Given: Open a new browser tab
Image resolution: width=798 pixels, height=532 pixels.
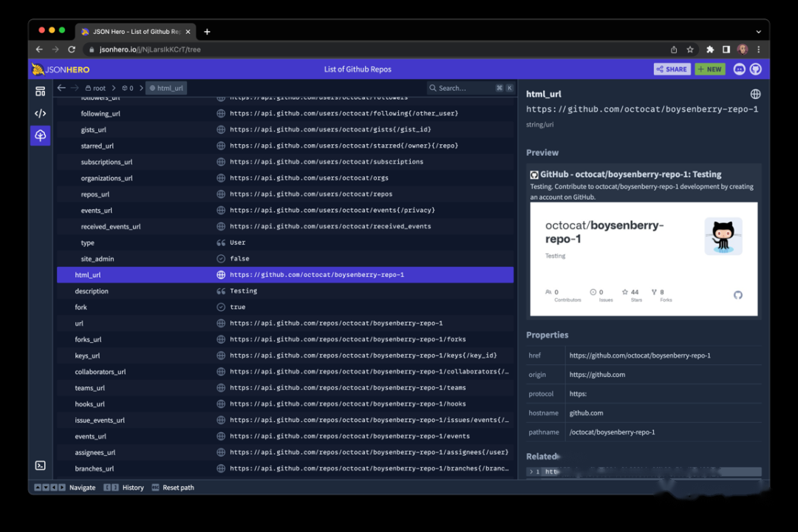Looking at the screenshot, I should point(207,32).
